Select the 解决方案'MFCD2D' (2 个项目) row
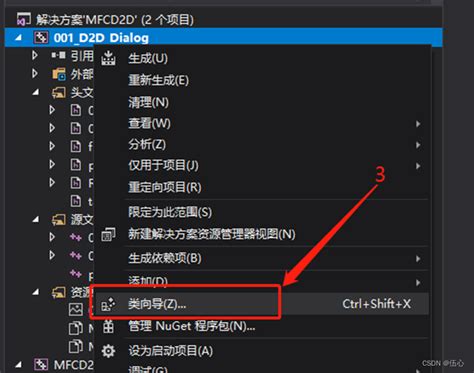Image resolution: width=474 pixels, height=373 pixels. 223,19
